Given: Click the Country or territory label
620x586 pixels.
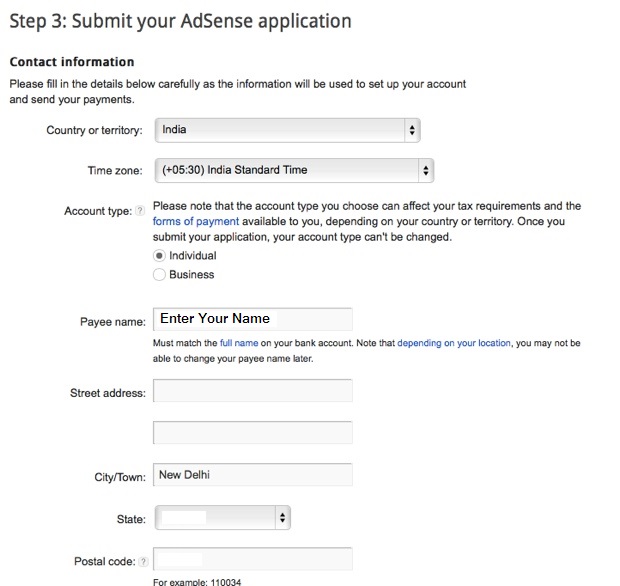Looking at the screenshot, I should (x=94, y=131).
